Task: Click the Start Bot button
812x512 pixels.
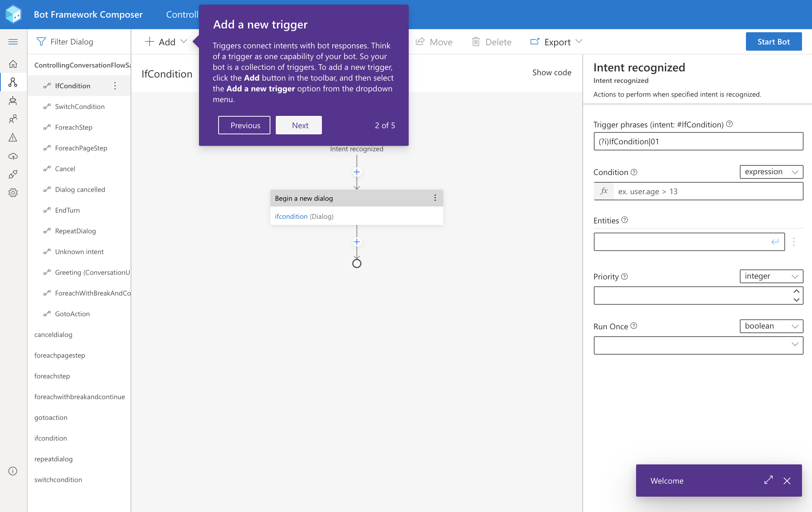Action: pos(773,41)
